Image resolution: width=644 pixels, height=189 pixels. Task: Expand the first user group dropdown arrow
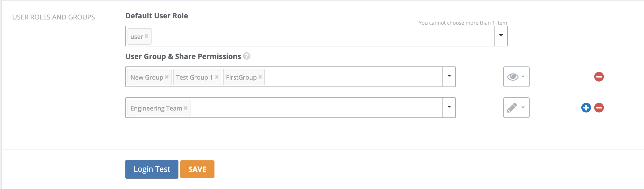[449, 77]
